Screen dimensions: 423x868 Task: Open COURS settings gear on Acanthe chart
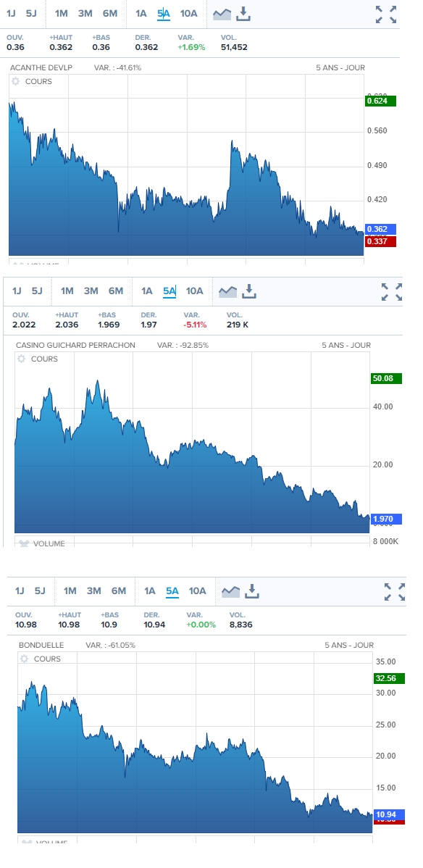pyautogui.click(x=15, y=81)
